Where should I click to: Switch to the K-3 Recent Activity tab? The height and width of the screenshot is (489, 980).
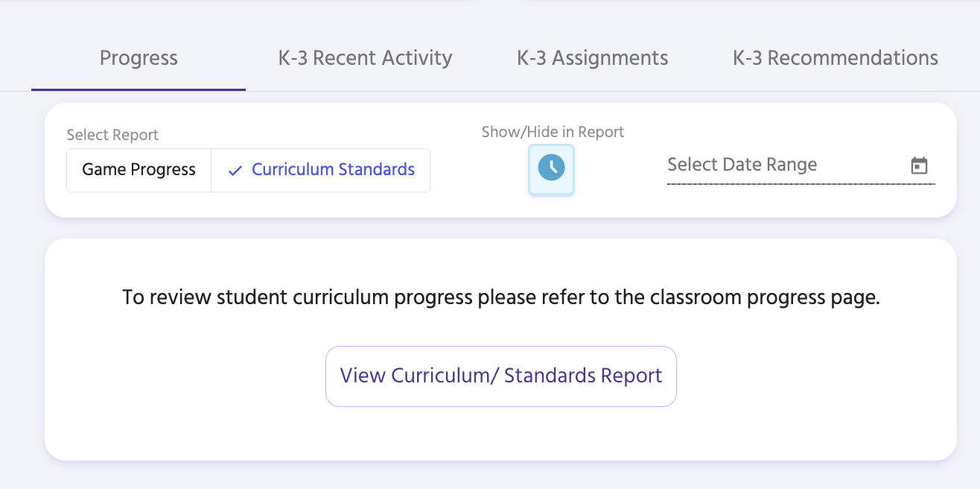[x=365, y=57]
